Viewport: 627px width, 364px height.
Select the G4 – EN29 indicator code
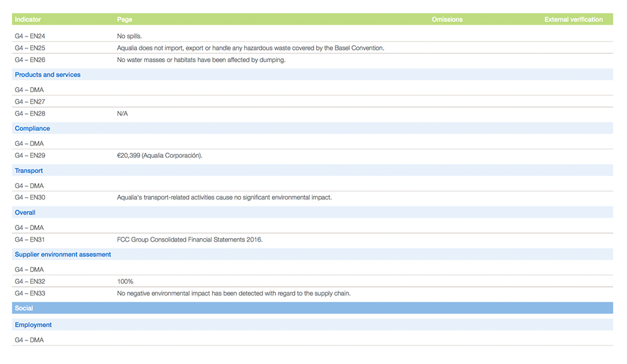(30, 155)
